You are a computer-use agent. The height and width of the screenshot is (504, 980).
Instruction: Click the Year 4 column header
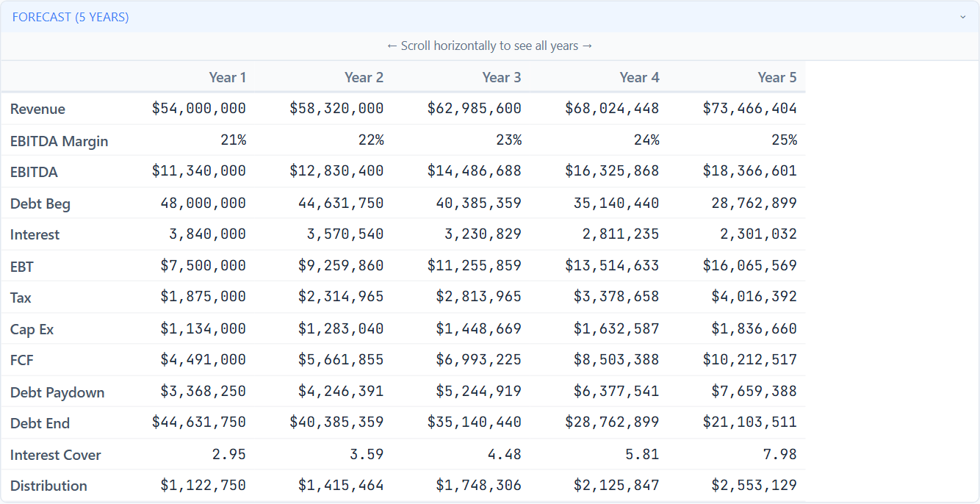point(640,77)
